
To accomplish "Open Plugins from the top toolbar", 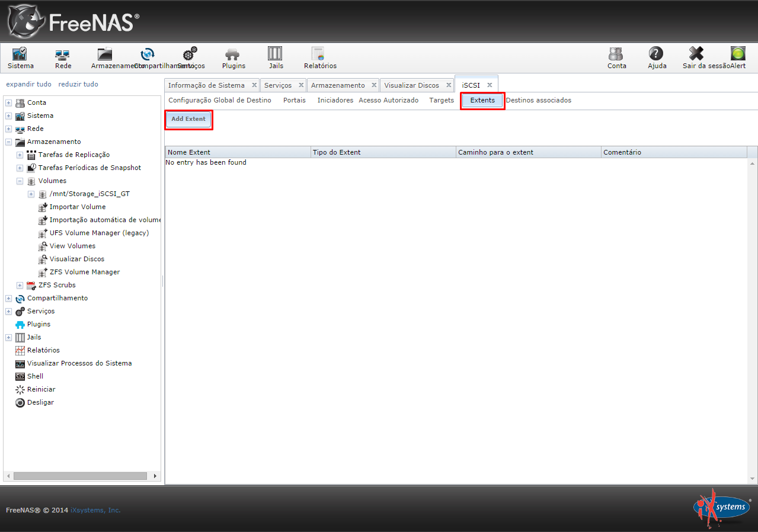I will (x=233, y=55).
